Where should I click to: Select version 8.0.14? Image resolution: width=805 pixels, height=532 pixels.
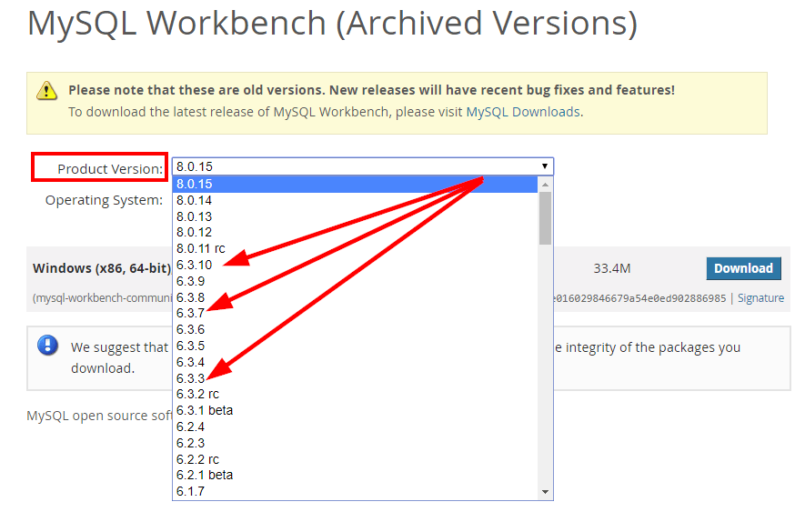pyautogui.click(x=355, y=200)
